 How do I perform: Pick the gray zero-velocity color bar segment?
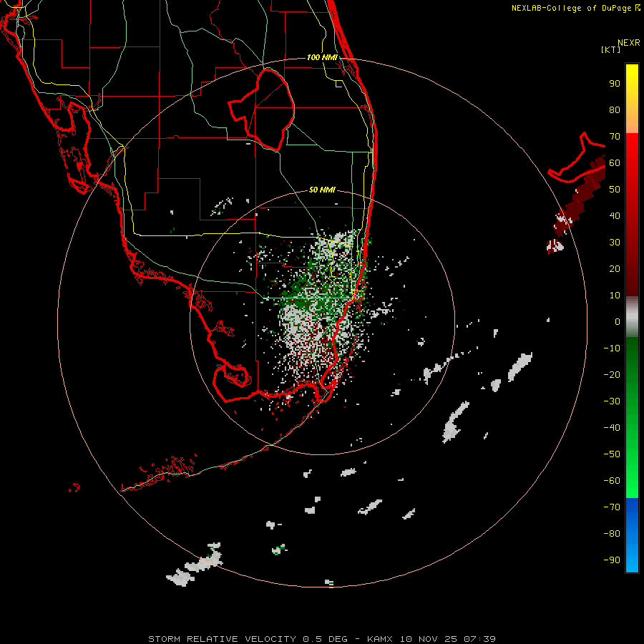point(632,317)
